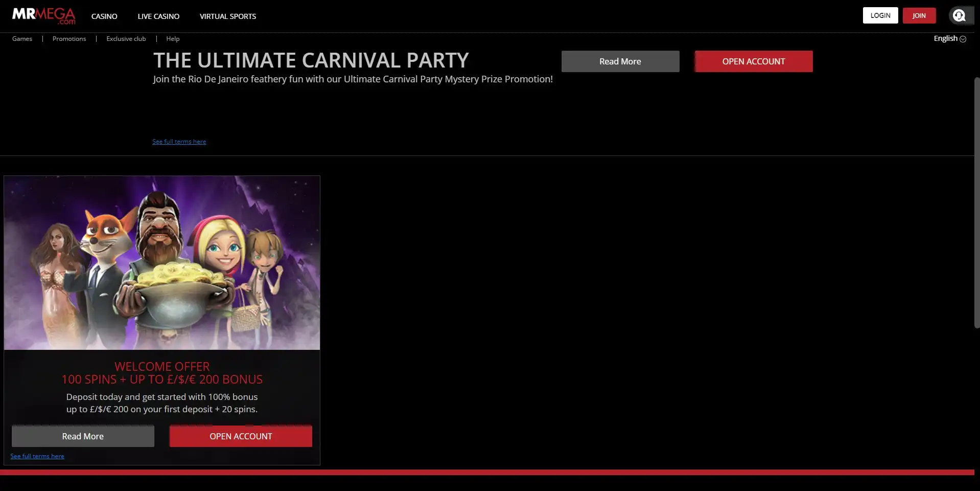This screenshot has height=491, width=980.
Task: Select Virtual Sports in the top navigation
Action: click(x=228, y=16)
